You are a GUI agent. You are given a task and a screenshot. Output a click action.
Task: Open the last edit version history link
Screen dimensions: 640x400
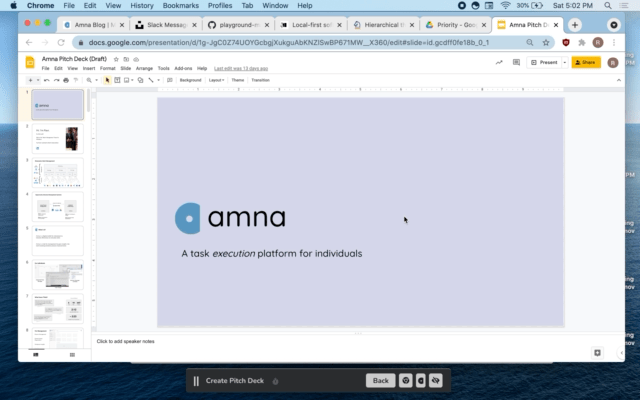click(x=241, y=68)
